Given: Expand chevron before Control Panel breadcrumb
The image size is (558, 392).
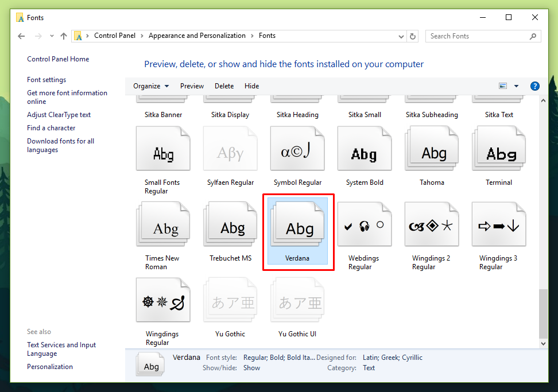Looking at the screenshot, I should click(x=87, y=36).
